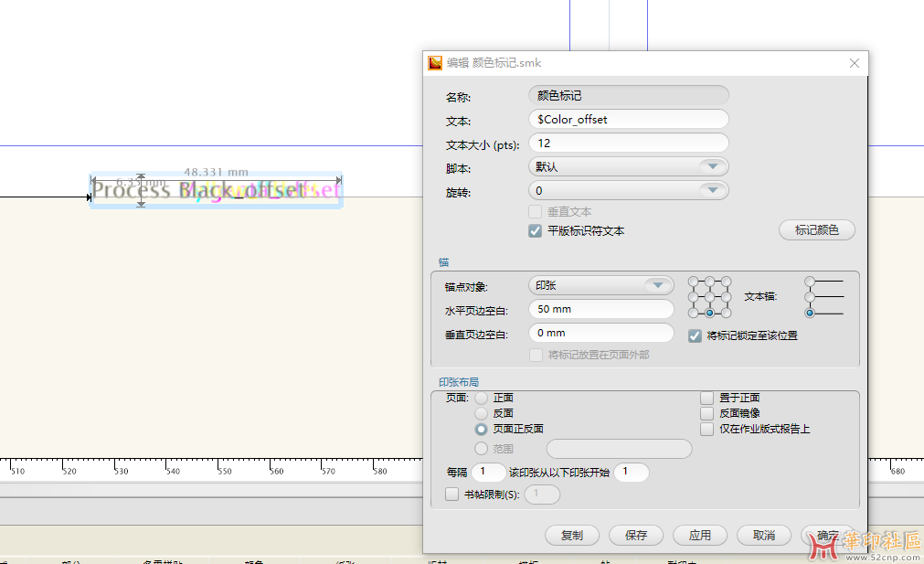Click the 名称 field containing 颜色标记

[628, 95]
